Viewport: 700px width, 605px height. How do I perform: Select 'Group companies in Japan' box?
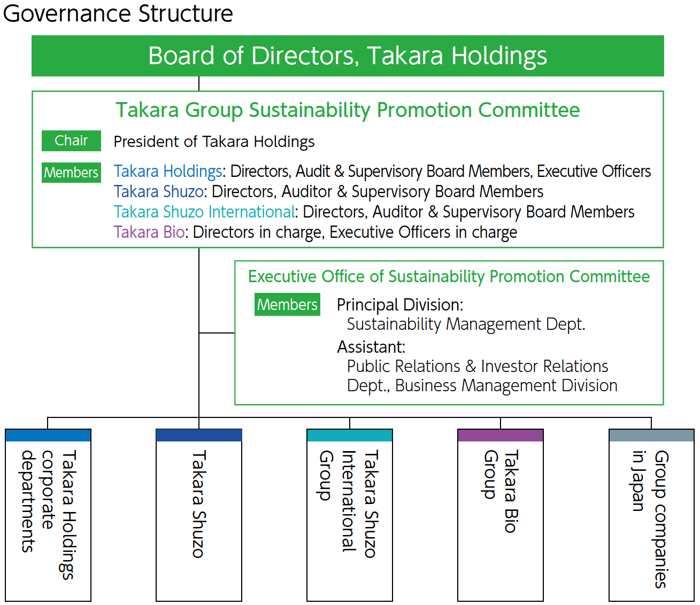(x=651, y=515)
